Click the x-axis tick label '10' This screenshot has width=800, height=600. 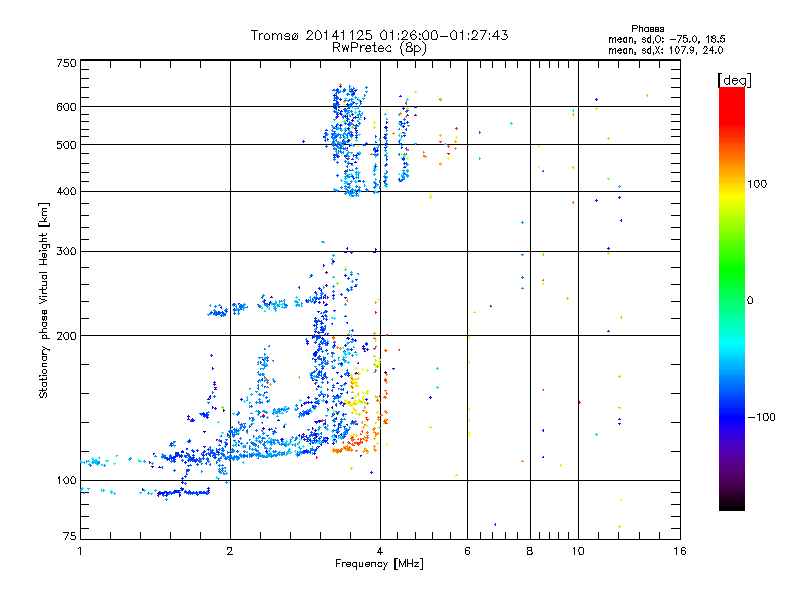(578, 551)
